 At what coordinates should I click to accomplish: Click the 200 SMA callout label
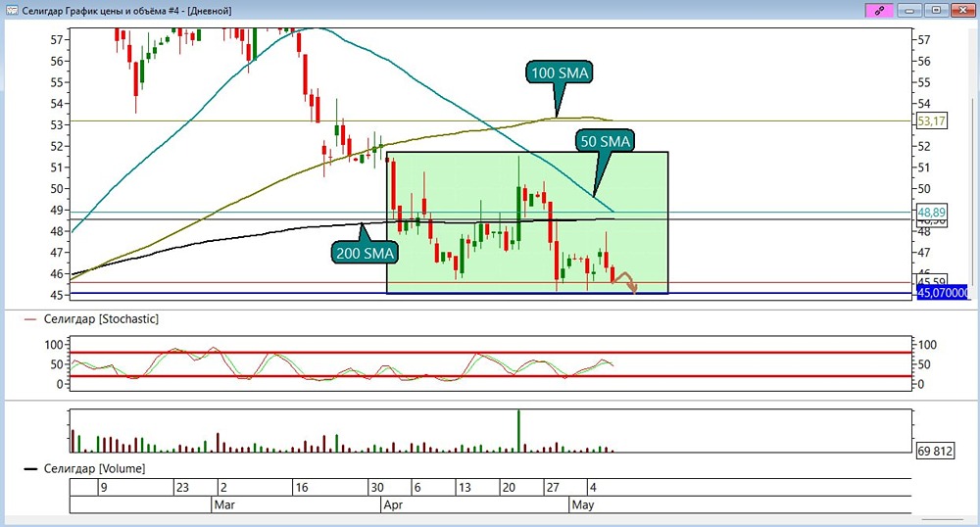(365, 253)
